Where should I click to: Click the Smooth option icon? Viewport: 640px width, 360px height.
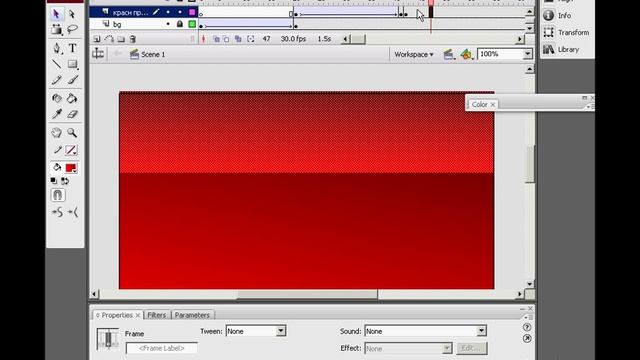tap(58, 212)
